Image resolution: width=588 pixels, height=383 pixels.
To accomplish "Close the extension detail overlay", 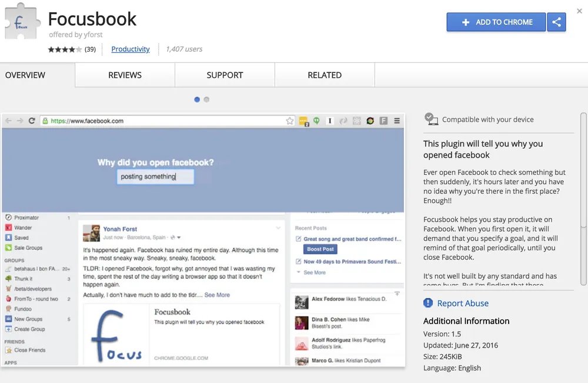I will [579, 11].
